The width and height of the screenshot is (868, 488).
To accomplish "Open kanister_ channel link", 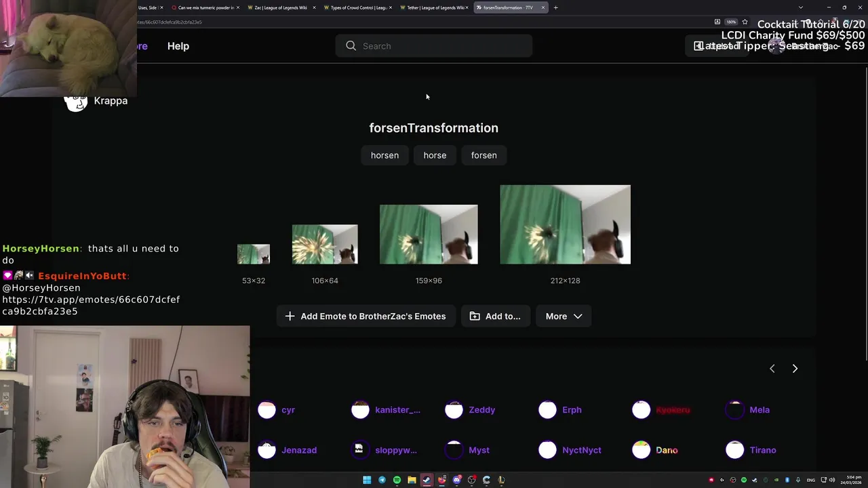I will point(397,409).
